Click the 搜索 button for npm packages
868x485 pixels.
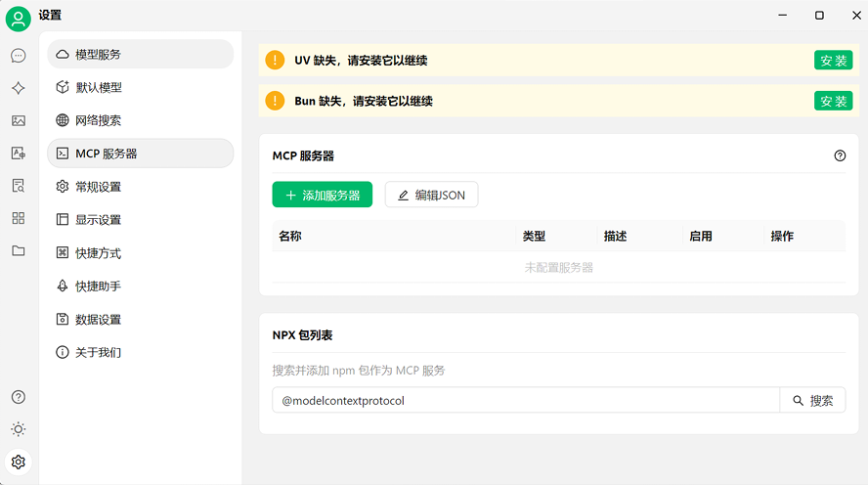812,400
